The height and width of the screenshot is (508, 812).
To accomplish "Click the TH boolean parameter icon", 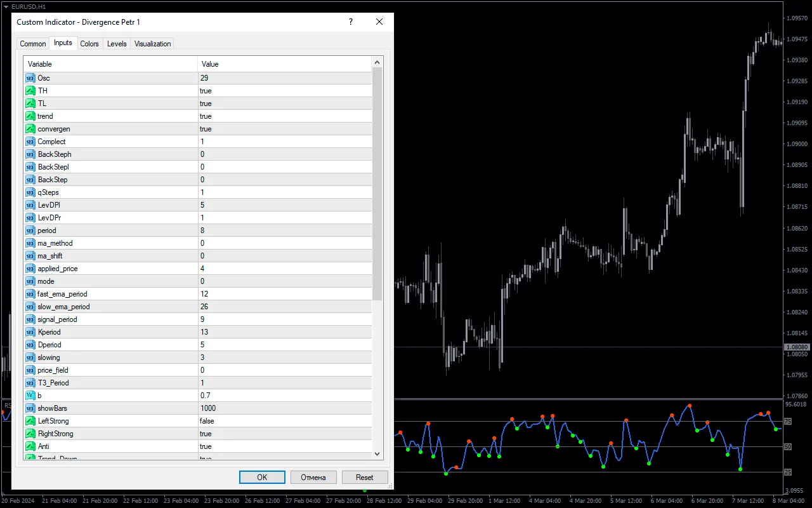I will pyautogui.click(x=30, y=91).
